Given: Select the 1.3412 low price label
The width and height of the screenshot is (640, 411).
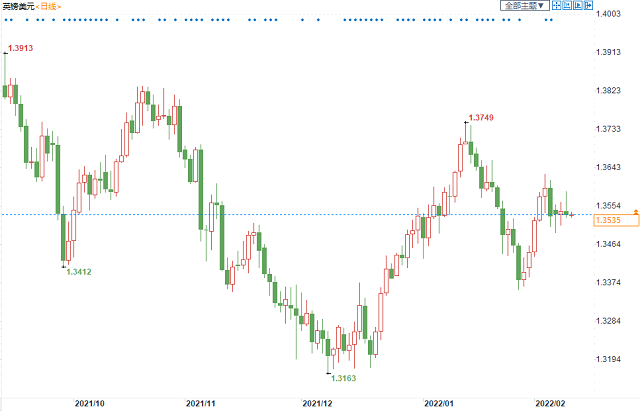Looking at the screenshot, I should point(78,272).
